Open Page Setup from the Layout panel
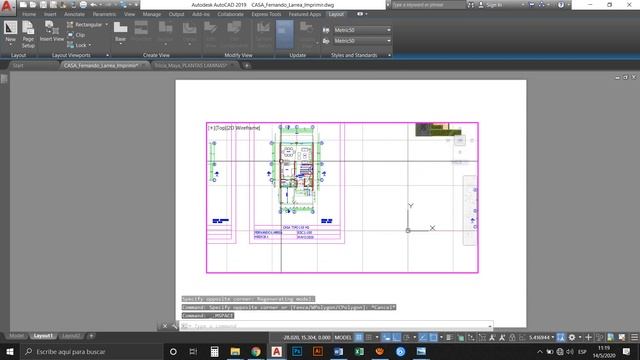640x360 pixels. 28,34
